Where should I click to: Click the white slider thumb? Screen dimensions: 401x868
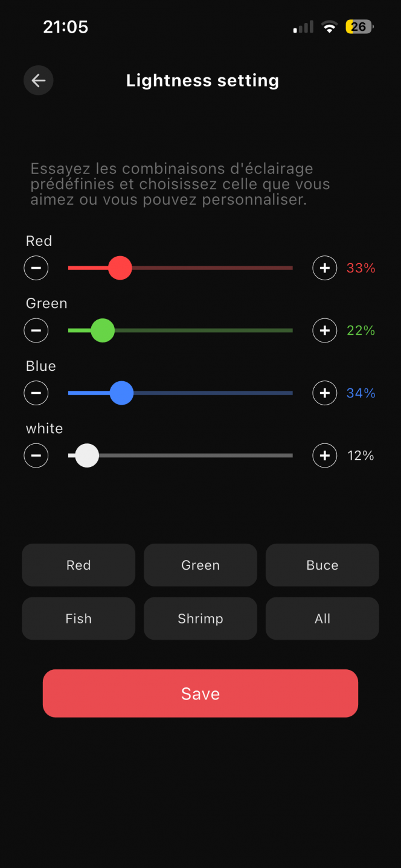[x=87, y=455]
